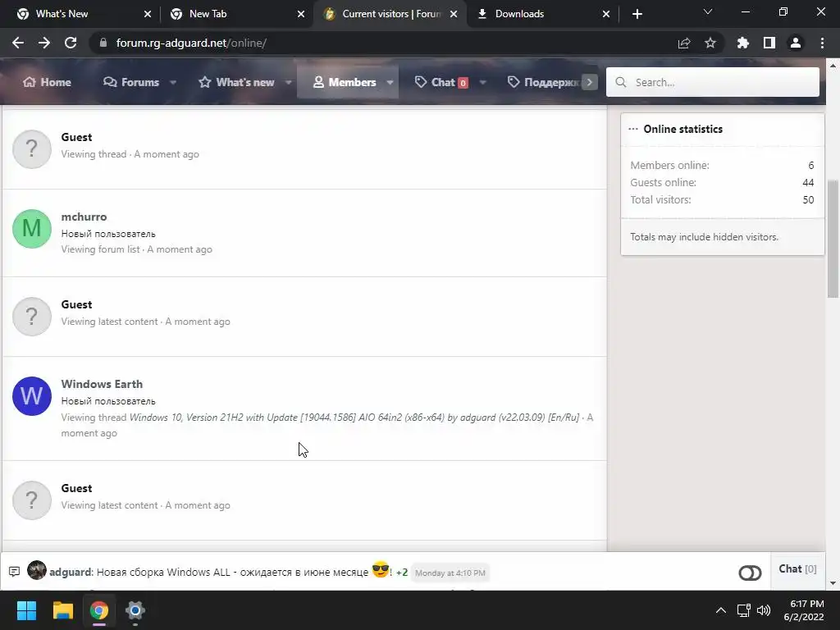Expand the Members dropdown arrow
Image resolution: width=840 pixels, height=630 pixels.
[390, 83]
